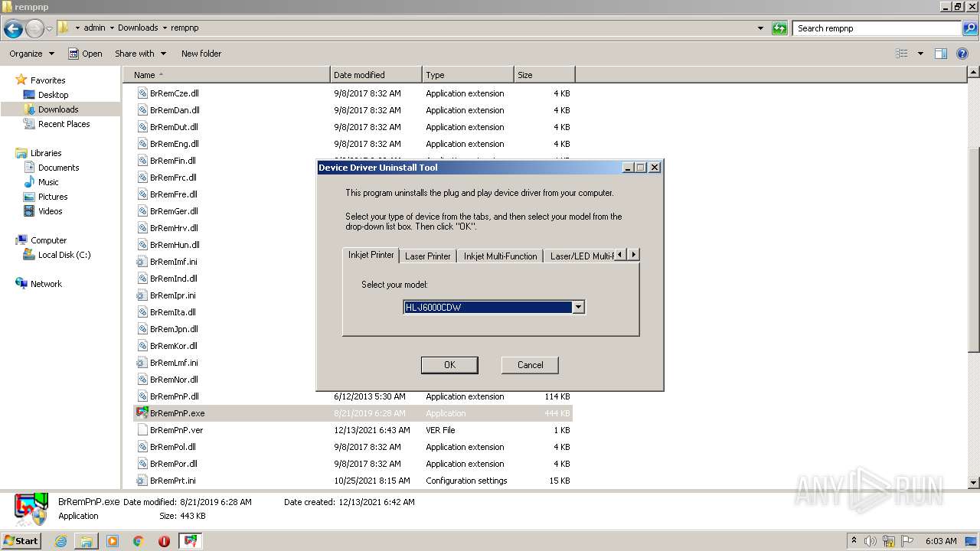Image resolution: width=980 pixels, height=551 pixels.
Task: Select Local Disk (C:) in navigation pane
Action: (64, 255)
